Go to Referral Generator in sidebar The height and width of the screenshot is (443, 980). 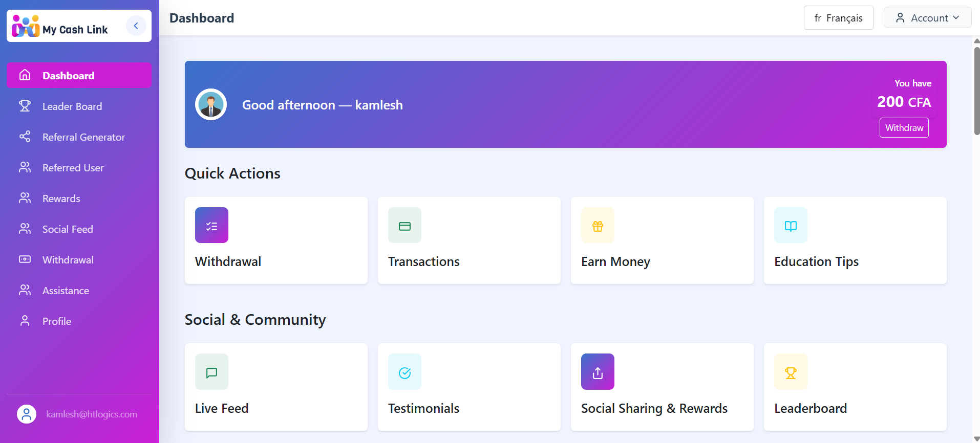click(83, 137)
